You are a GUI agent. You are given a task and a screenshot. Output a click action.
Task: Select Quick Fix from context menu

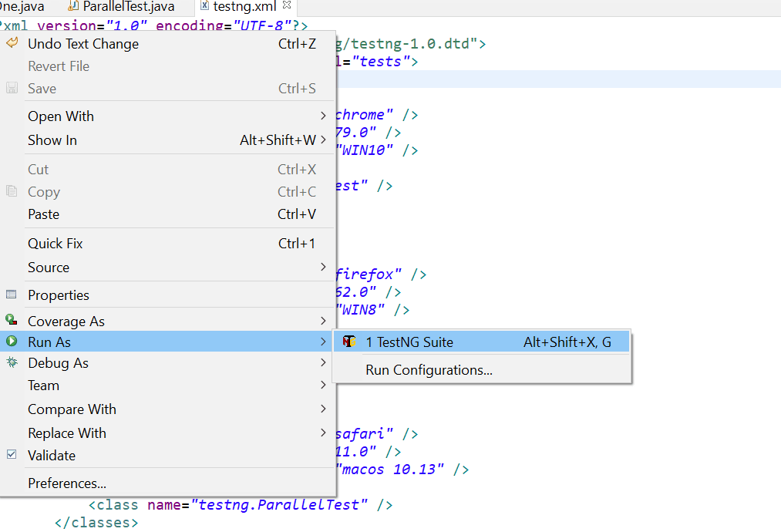pos(56,244)
